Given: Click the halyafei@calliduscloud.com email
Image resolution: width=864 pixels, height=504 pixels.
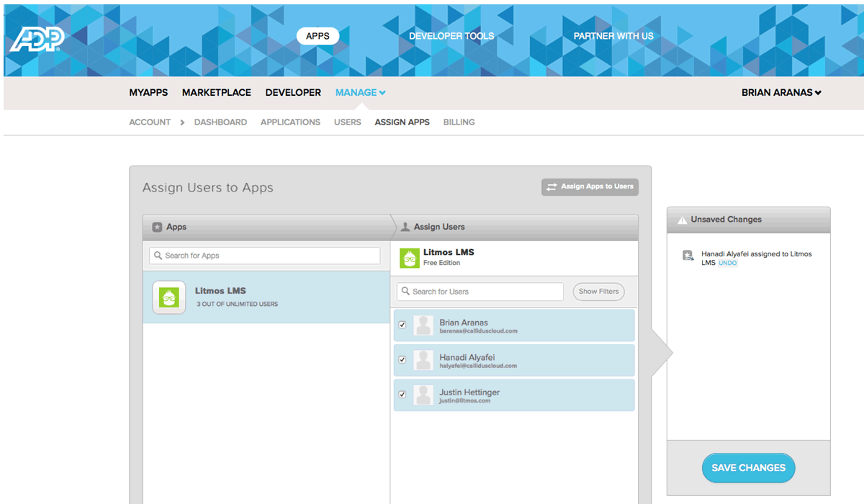Looking at the screenshot, I should pyautogui.click(x=478, y=366).
